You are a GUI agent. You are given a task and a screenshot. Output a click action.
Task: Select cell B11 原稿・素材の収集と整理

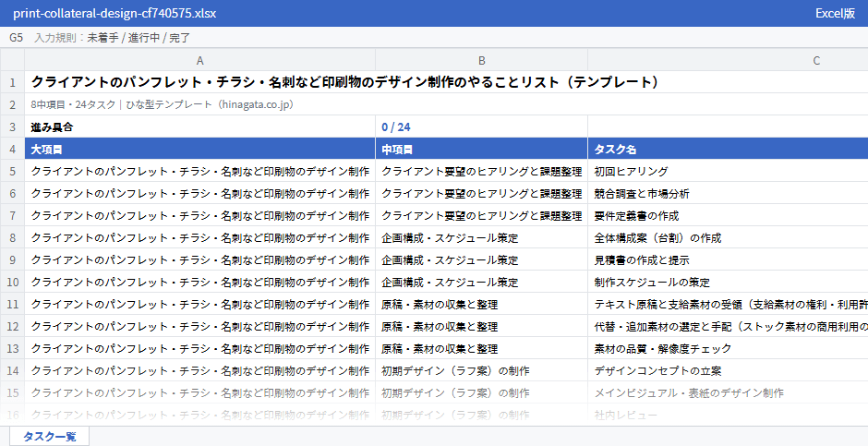[x=482, y=304]
